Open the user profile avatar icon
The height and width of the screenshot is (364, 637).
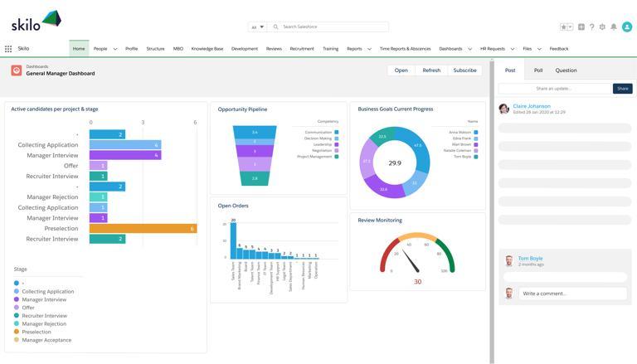[627, 27]
